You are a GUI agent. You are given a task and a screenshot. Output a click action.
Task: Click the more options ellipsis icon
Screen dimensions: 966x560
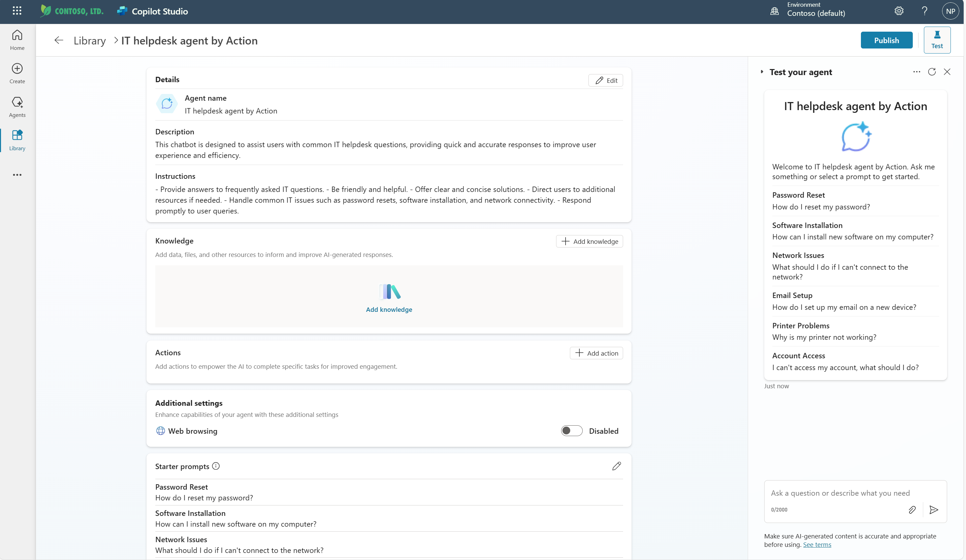tap(916, 72)
